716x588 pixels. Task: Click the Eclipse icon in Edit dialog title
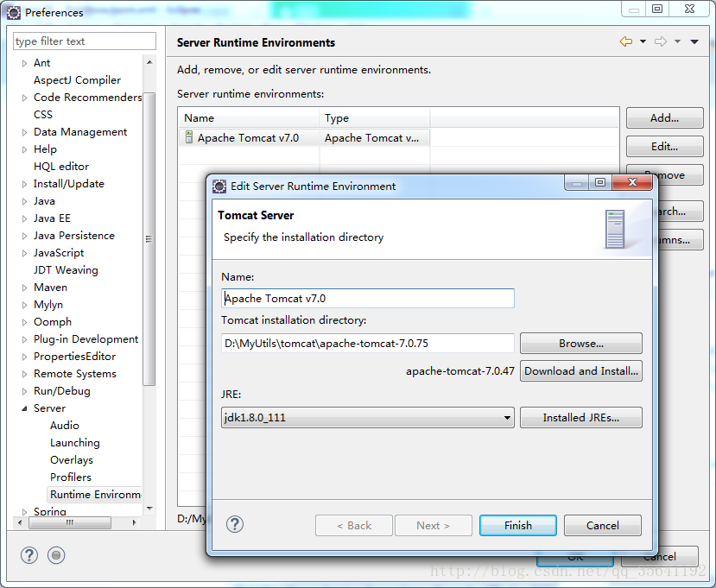tap(219, 187)
